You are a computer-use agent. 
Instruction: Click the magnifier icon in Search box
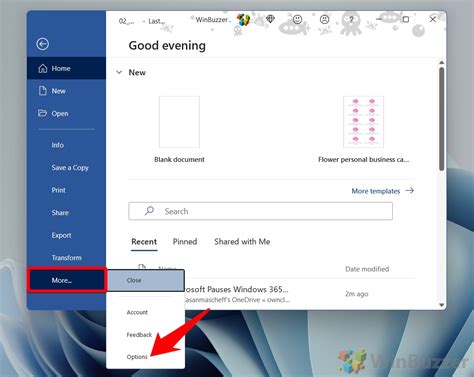pyautogui.click(x=149, y=211)
